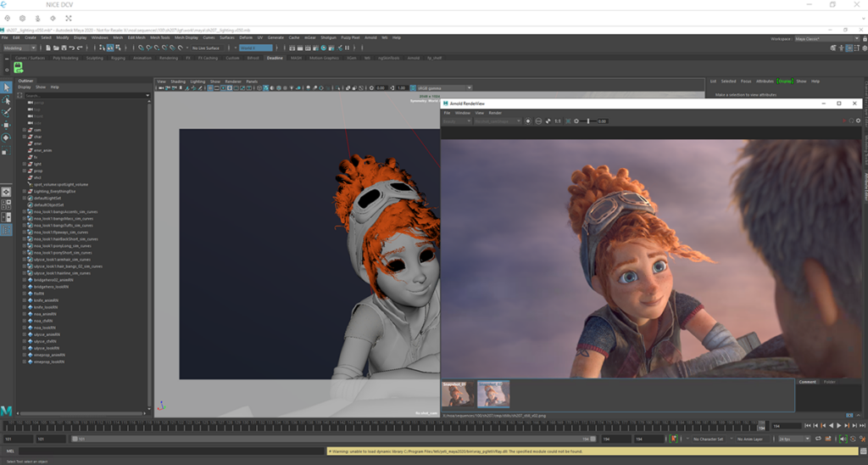Image resolution: width=868 pixels, height=465 pixels.
Task: Open the Arnold menu in main menubar
Action: coord(370,37)
